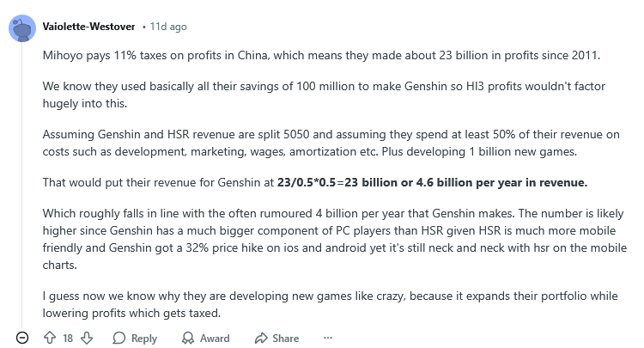Open the three-dot more options menu
Screen dimensions: 644x348
coord(328,338)
